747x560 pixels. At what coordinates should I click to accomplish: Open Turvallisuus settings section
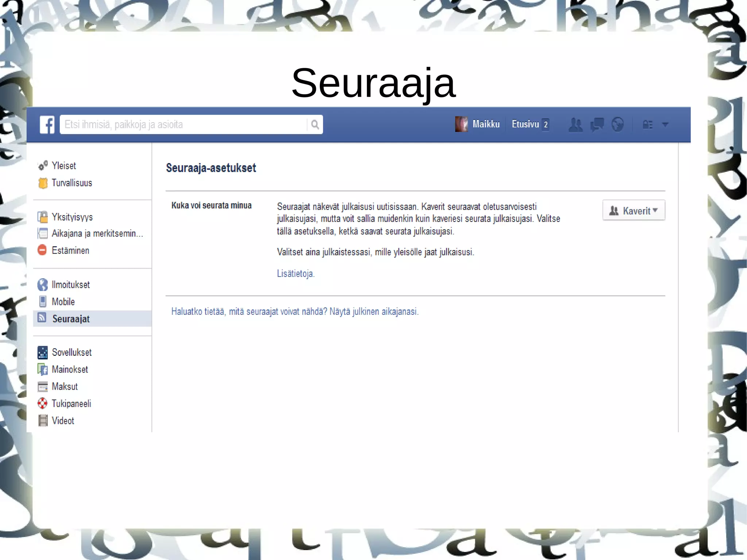coord(71,183)
